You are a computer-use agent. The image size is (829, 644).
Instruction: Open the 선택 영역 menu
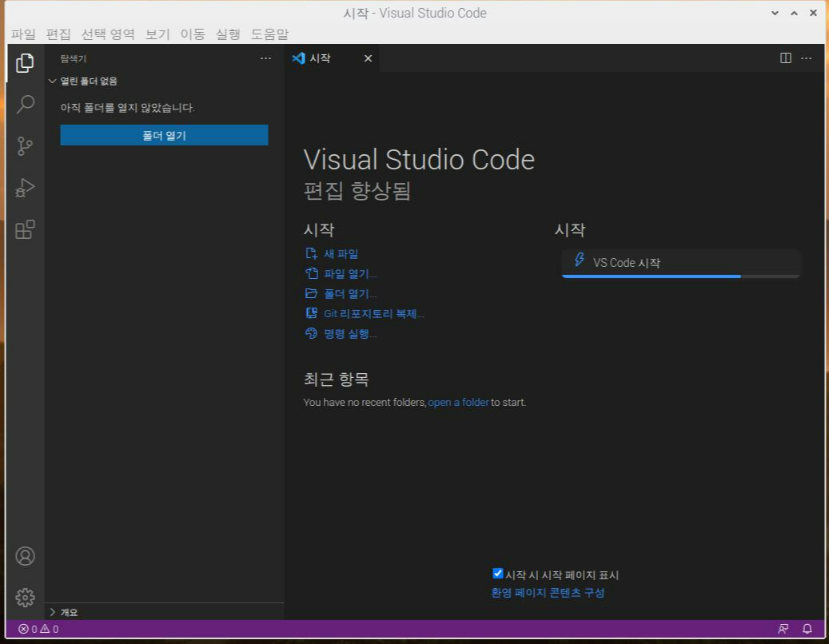pyautogui.click(x=108, y=34)
